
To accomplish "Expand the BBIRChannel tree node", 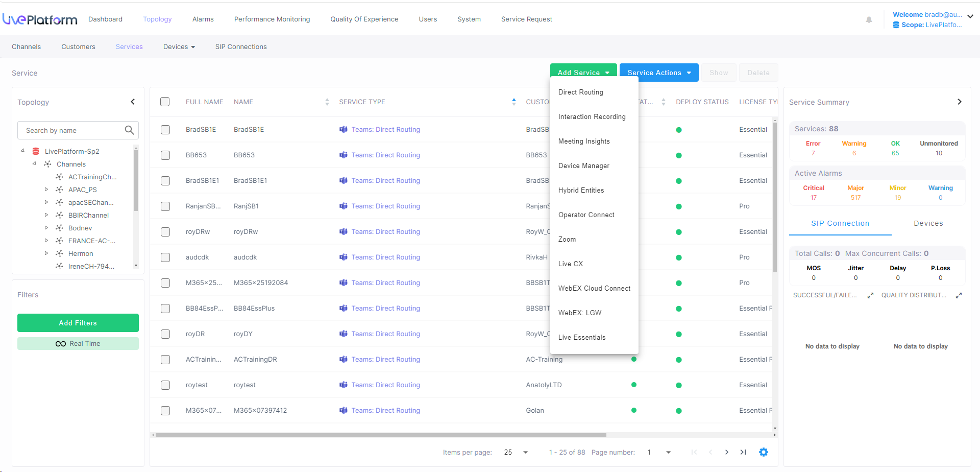I will click(46, 215).
